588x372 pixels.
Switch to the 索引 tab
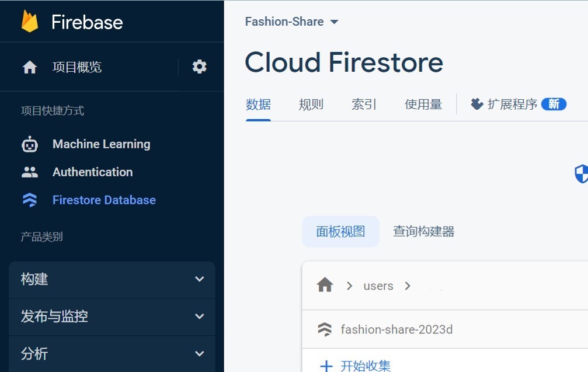point(364,105)
